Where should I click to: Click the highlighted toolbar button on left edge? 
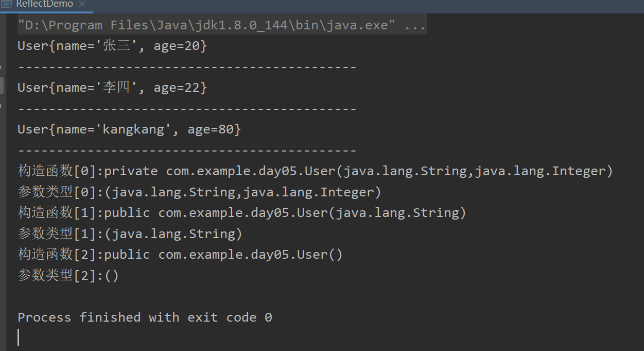(x=2, y=86)
